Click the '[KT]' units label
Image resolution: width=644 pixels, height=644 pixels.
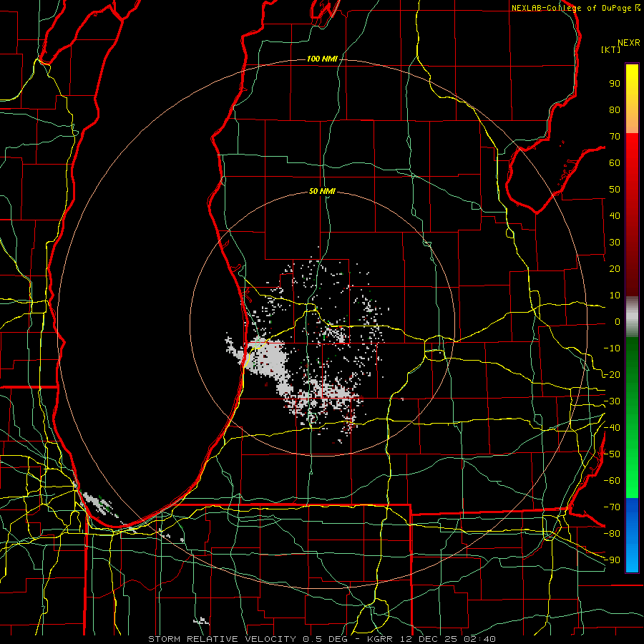(x=611, y=50)
